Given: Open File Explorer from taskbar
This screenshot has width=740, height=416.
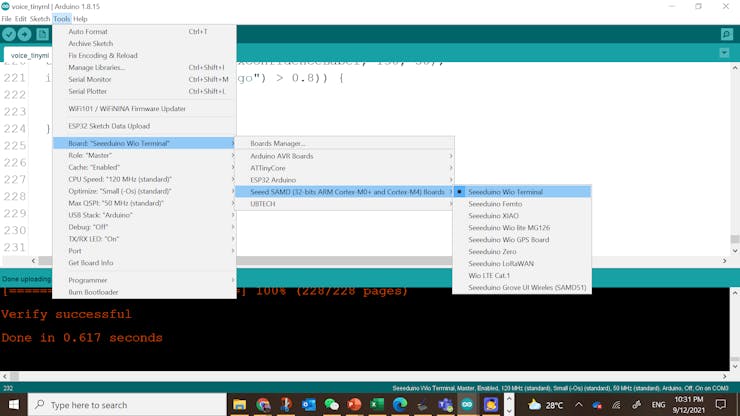Looking at the screenshot, I should coord(239,405).
